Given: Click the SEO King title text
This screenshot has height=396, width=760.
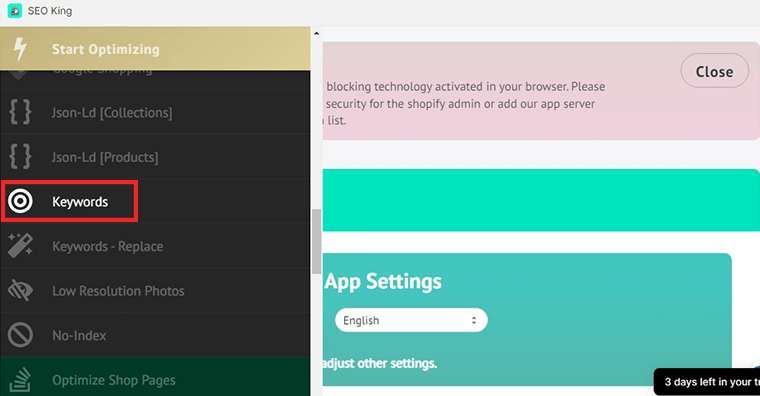Looking at the screenshot, I should (50, 11).
